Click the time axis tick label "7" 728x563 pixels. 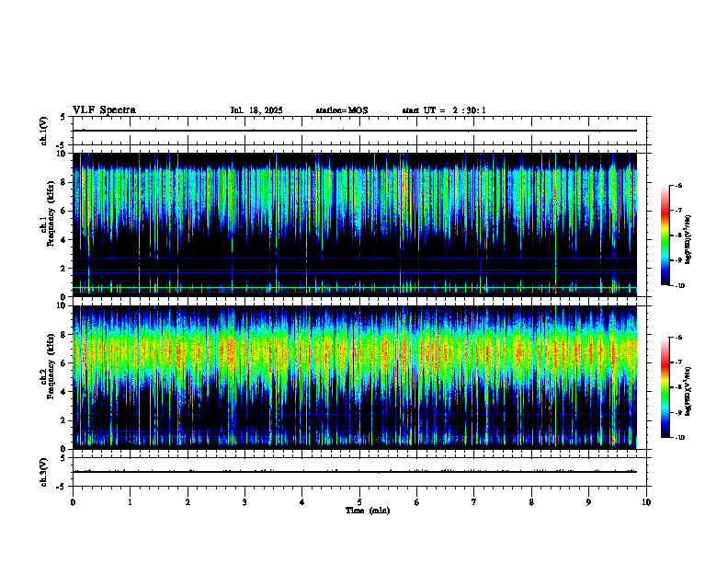[474, 502]
